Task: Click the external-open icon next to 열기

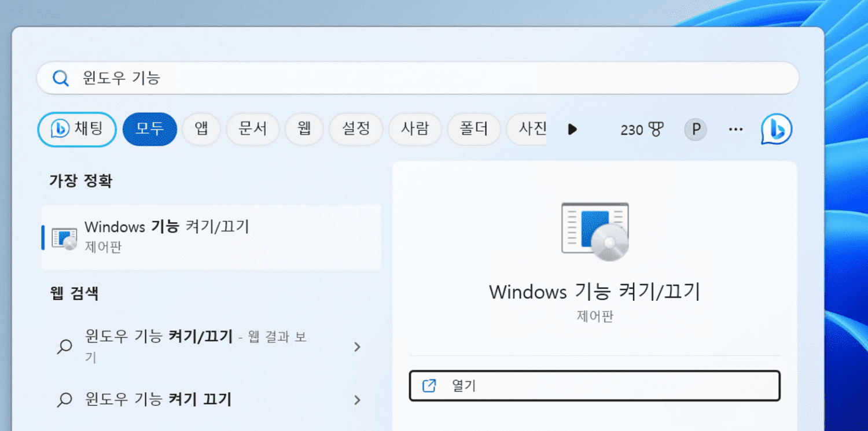Action: point(429,386)
